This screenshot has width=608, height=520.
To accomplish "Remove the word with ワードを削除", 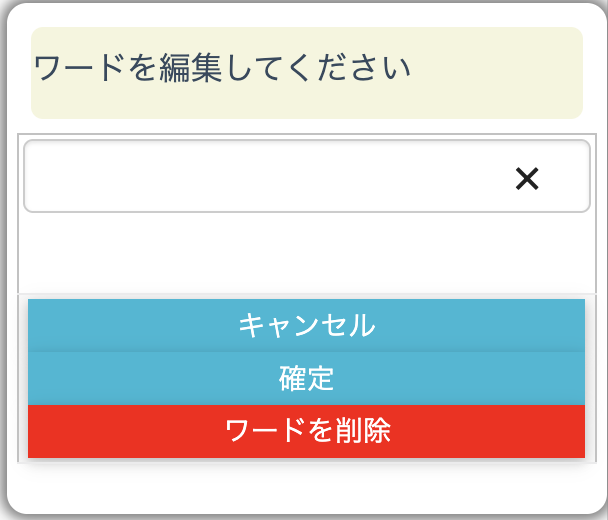I will click(306, 432).
